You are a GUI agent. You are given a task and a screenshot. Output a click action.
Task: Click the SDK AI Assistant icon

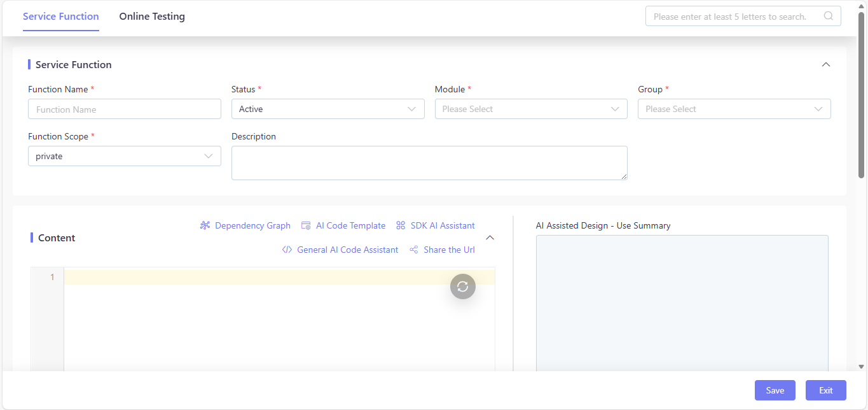point(401,225)
